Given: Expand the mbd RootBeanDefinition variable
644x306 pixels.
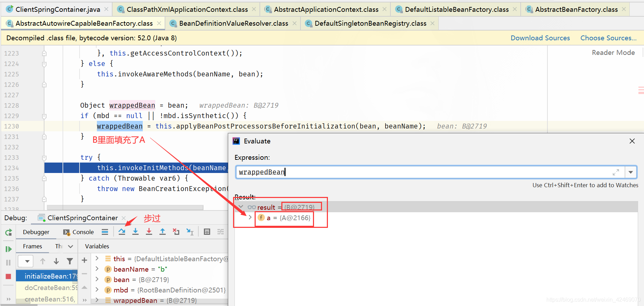Looking at the screenshot, I should [97, 290].
